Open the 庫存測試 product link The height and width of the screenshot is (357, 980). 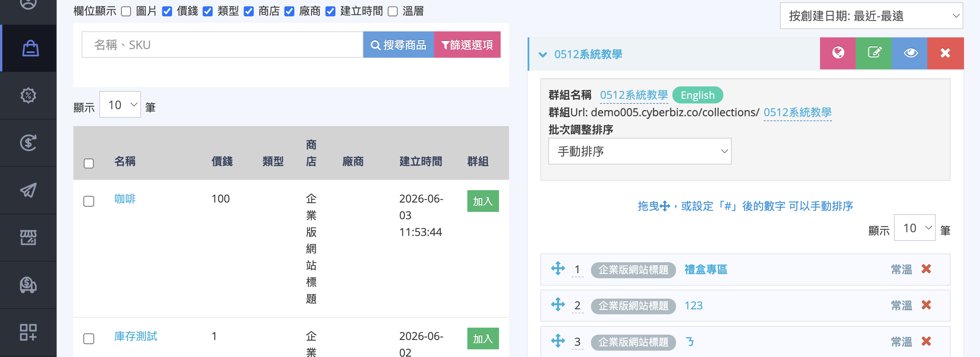[x=135, y=336]
